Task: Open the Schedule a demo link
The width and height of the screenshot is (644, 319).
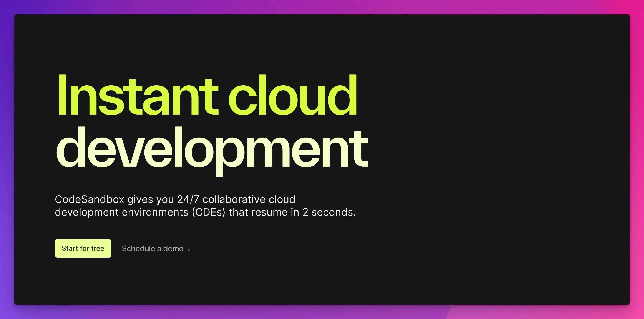Action: (x=156, y=249)
